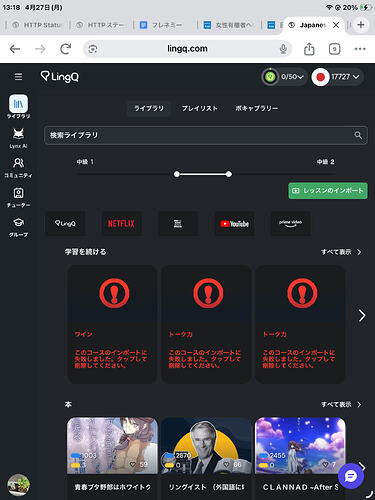The height and width of the screenshot is (500, 375).
Task: Add a new browser tab
Action: (x=361, y=25)
